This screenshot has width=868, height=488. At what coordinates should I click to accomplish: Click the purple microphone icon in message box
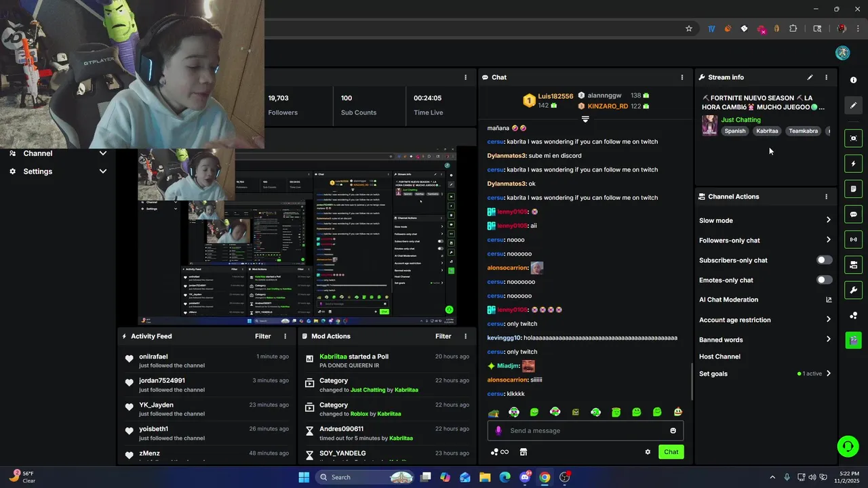(x=498, y=430)
